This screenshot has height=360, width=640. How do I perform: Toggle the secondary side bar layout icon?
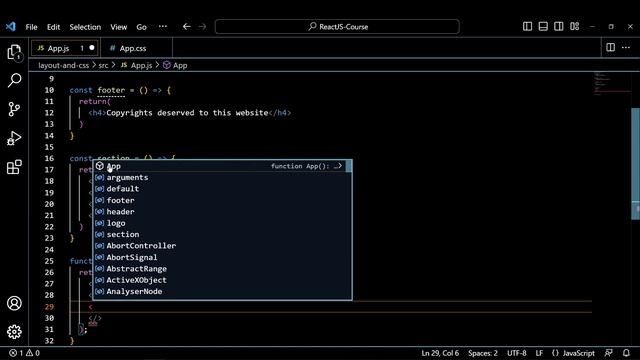[559, 27]
